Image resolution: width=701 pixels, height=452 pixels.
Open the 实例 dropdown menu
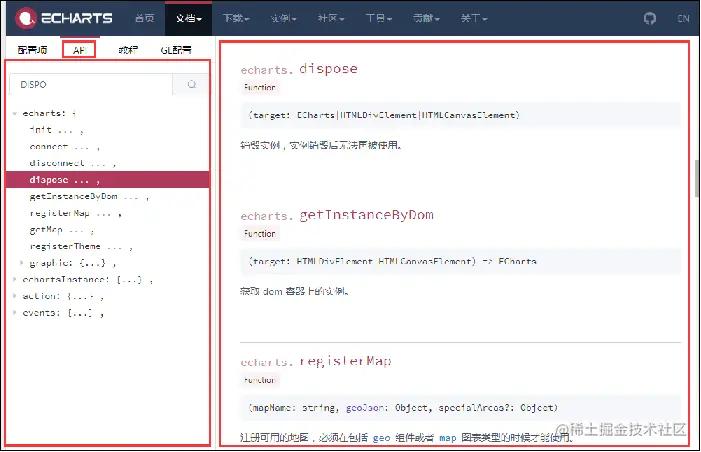tap(283, 18)
